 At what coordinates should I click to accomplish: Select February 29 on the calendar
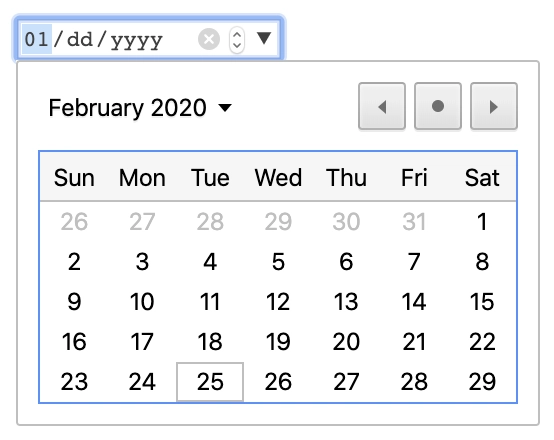[x=482, y=382]
